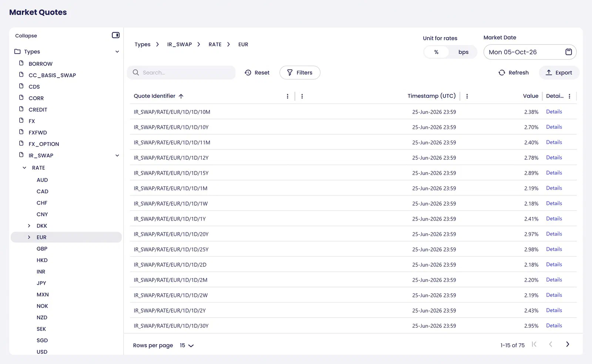The height and width of the screenshot is (364, 592).
Task: Select the GBP currency node
Action: coord(42,249)
